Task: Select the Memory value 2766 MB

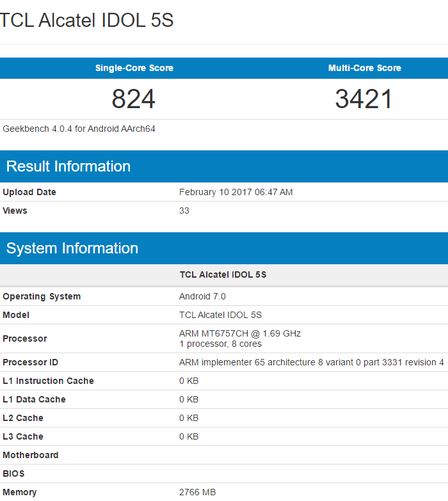Action: click(198, 492)
